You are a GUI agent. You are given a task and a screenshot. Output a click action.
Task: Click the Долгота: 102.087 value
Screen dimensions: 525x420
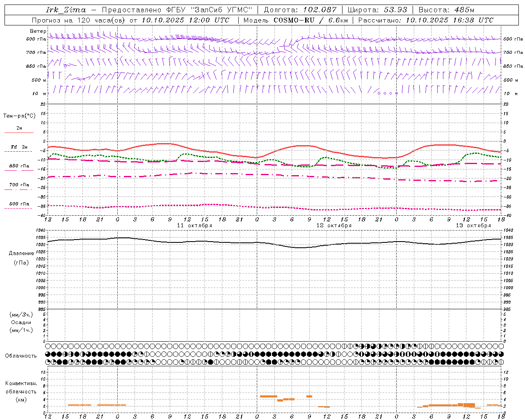click(x=300, y=10)
